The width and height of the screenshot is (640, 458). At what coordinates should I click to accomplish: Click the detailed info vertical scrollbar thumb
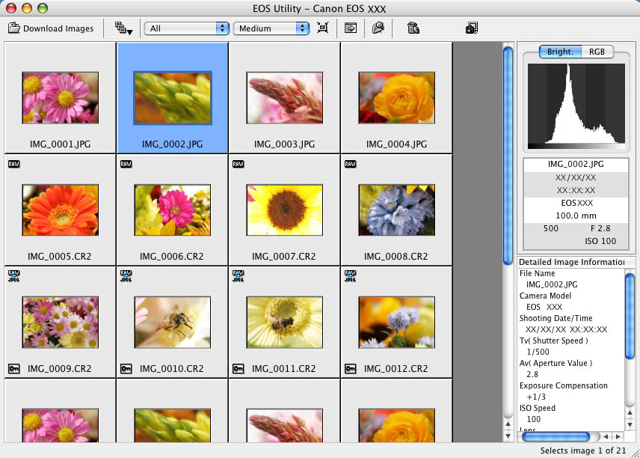pyautogui.click(x=630, y=316)
